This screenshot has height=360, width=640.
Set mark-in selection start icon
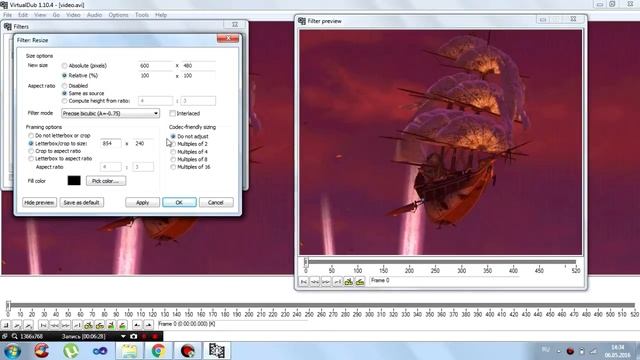point(137,325)
